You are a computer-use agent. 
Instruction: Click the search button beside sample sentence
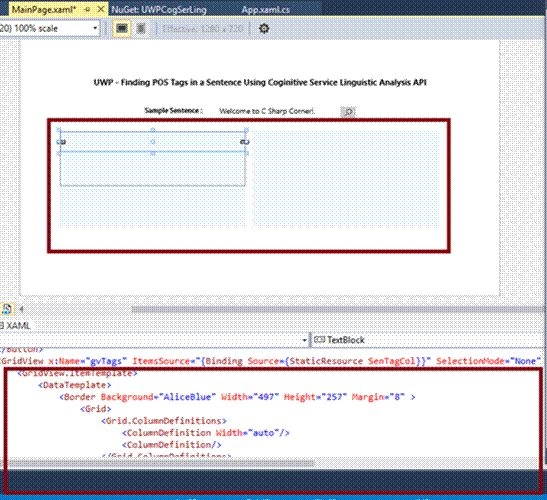[348, 112]
